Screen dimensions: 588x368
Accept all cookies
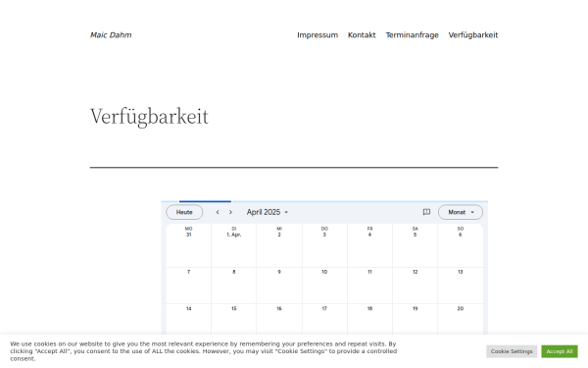click(x=560, y=351)
